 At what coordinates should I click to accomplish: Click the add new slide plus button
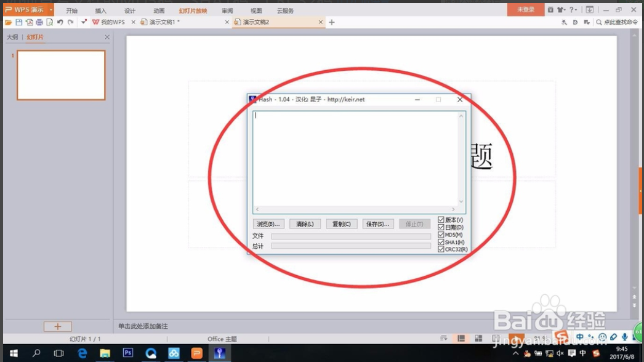(x=57, y=326)
